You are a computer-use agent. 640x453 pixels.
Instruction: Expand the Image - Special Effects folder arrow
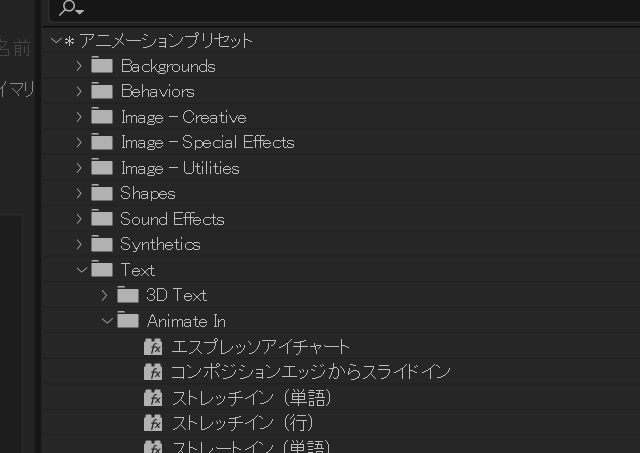(80, 143)
